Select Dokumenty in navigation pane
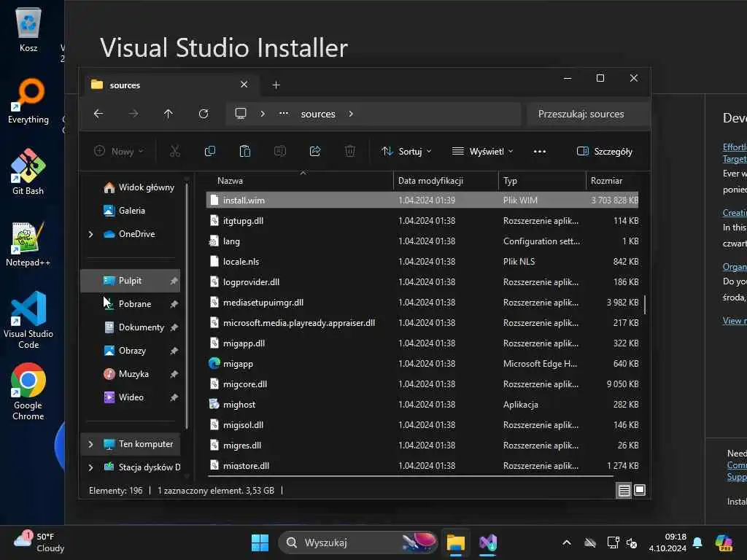The height and width of the screenshot is (560, 747). coord(131,327)
